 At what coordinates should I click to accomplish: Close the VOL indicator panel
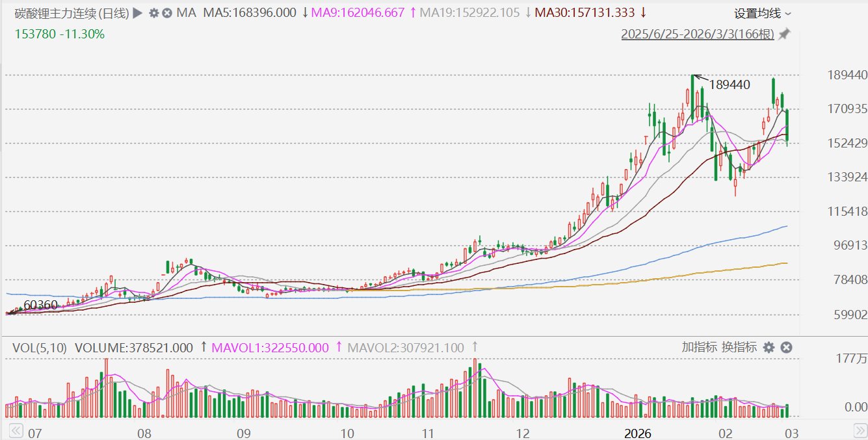pos(786,348)
